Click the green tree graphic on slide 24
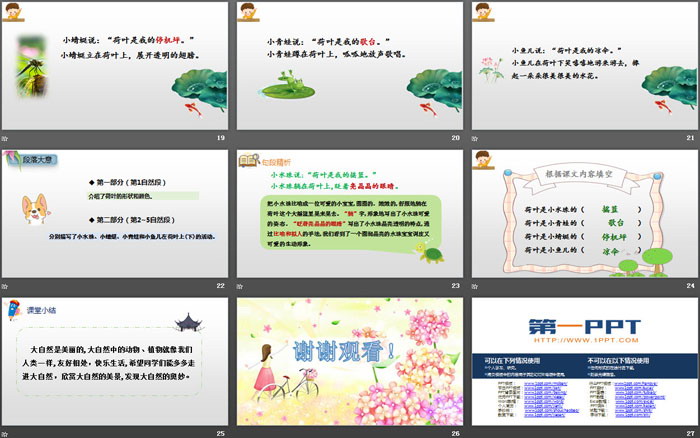 pyautogui.click(x=657, y=261)
